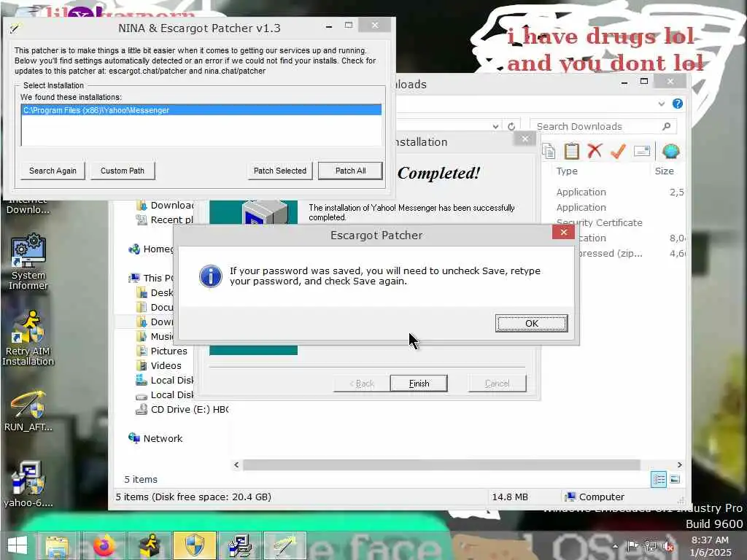
Task: Click Finish in the Yahoo installation wizard
Action: coord(419,384)
